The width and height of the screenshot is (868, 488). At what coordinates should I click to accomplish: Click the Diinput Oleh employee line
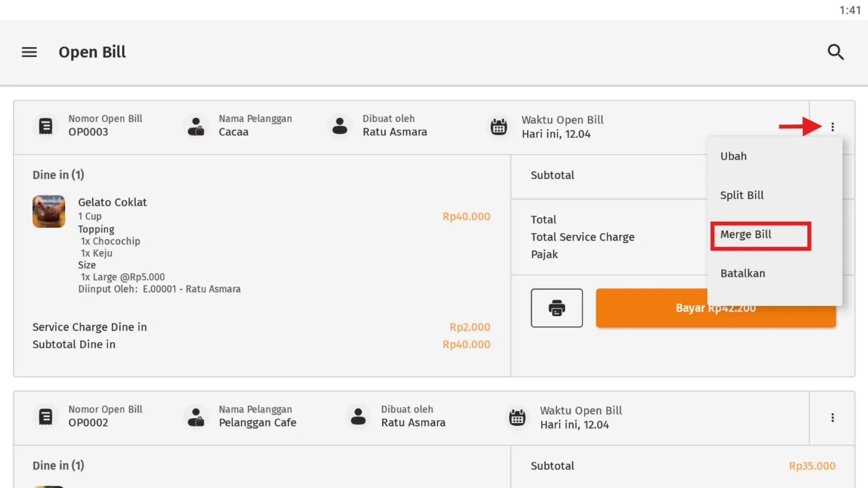[x=159, y=289]
